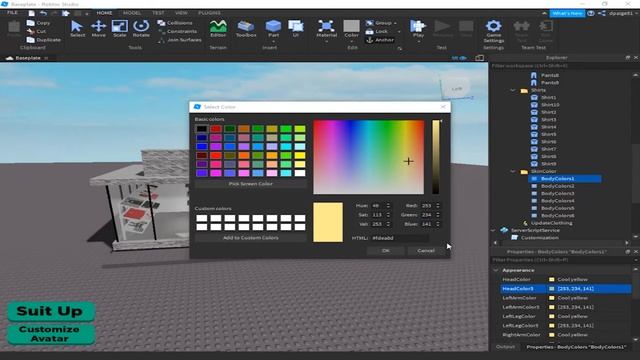Switch to the HOME ribbon tab
Screen dimensions: 640x360
(104, 13)
